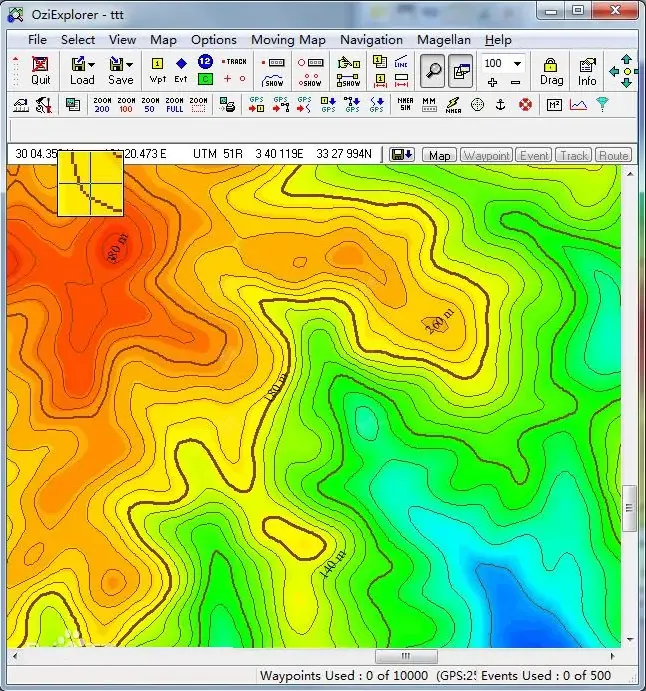Click the red lifebuoy man overboard icon
The height and width of the screenshot is (691, 646).
click(525, 104)
